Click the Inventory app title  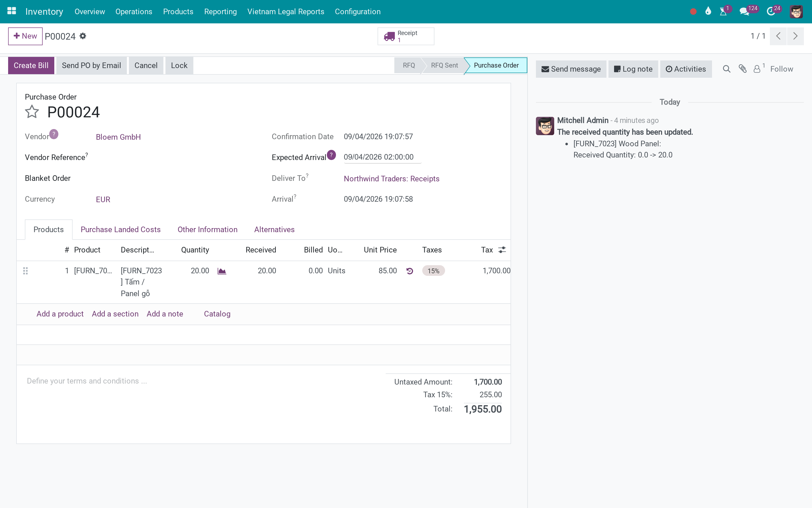click(x=44, y=12)
